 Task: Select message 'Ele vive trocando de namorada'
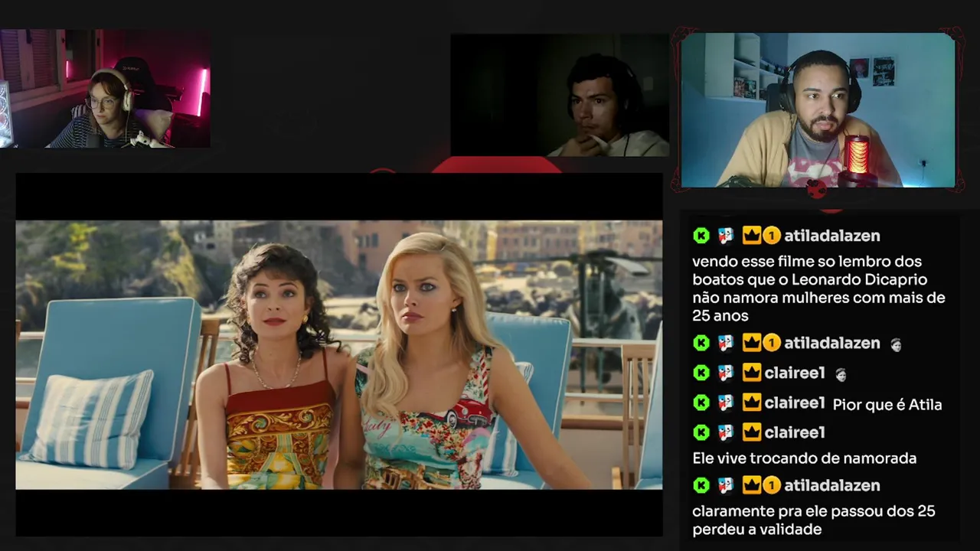tap(804, 458)
